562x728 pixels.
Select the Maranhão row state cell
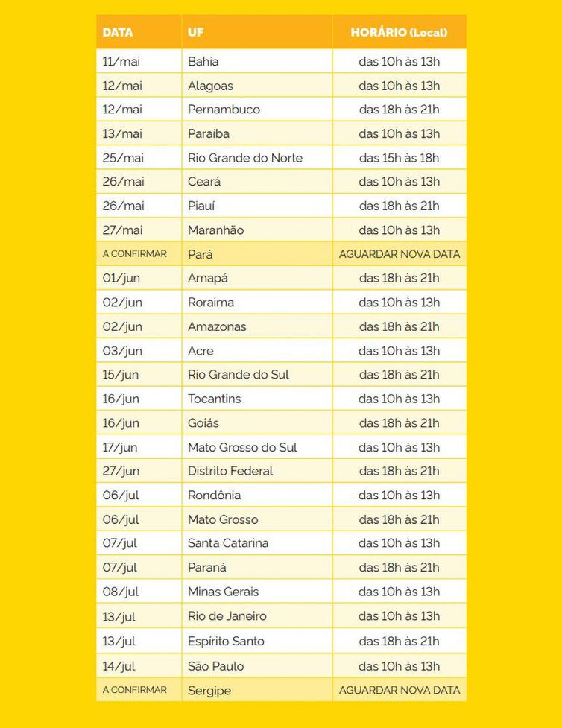coord(215,230)
